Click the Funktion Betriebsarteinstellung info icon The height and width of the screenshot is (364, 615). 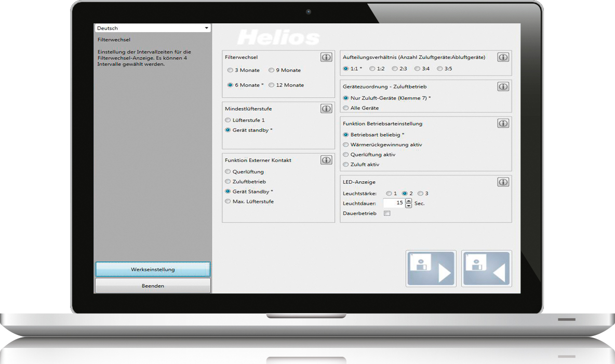pos(503,124)
